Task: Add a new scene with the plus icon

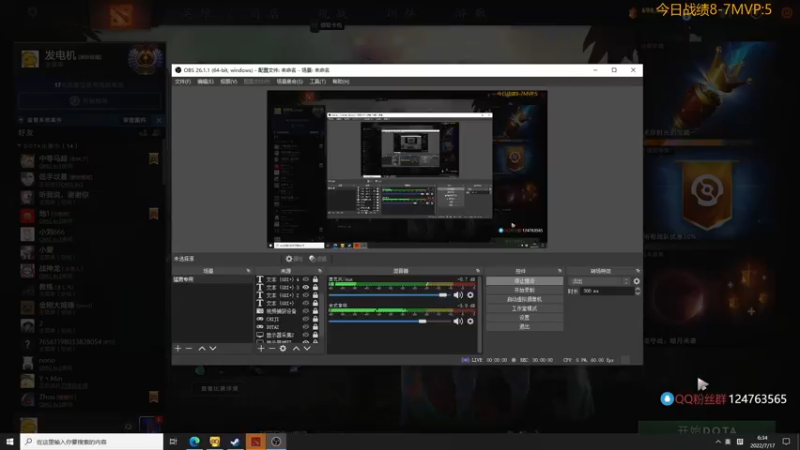Action: [x=178, y=348]
